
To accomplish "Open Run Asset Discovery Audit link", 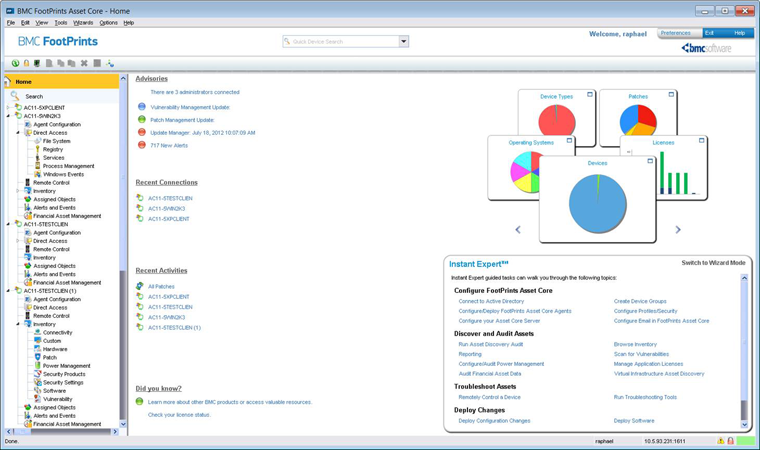I will click(491, 344).
